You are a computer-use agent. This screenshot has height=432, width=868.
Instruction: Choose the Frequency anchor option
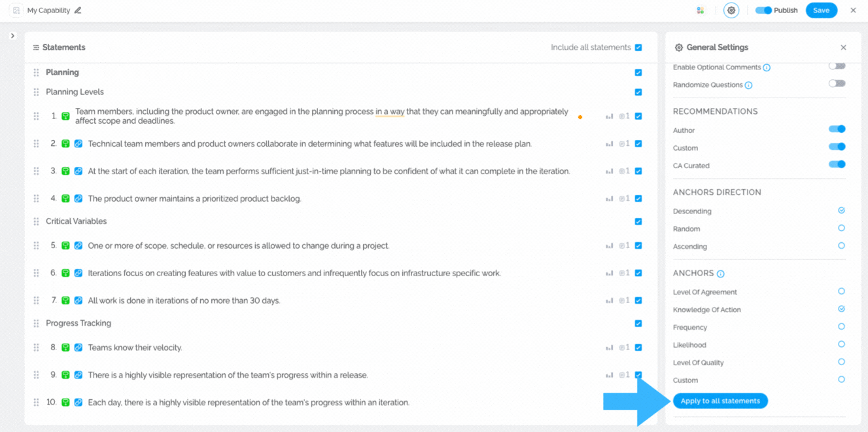(x=841, y=327)
